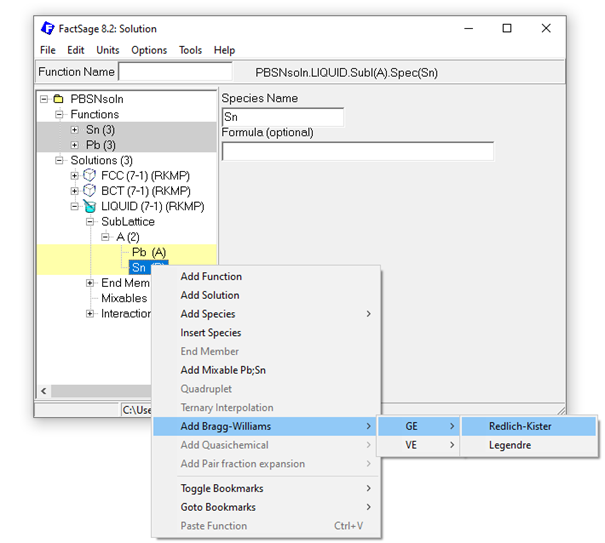
Task: Click the path text PBSNsoln.LIQUID.Subl(A).Spec(Sn)
Action: pyautogui.click(x=346, y=73)
